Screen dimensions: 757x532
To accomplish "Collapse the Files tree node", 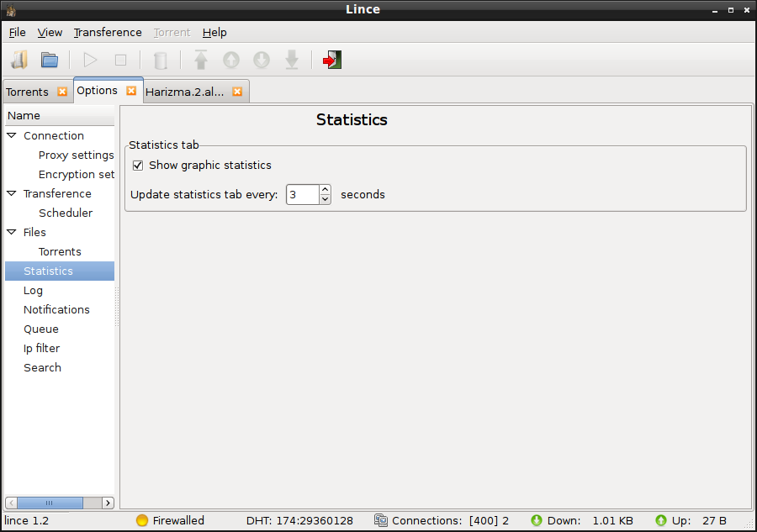I will (12, 232).
